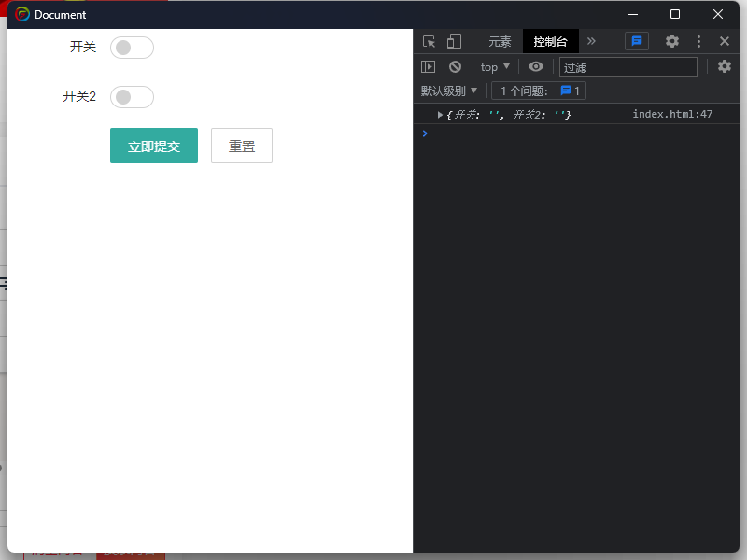The width and height of the screenshot is (747, 560).
Task: Open console settings gear icon
Action: (x=725, y=66)
